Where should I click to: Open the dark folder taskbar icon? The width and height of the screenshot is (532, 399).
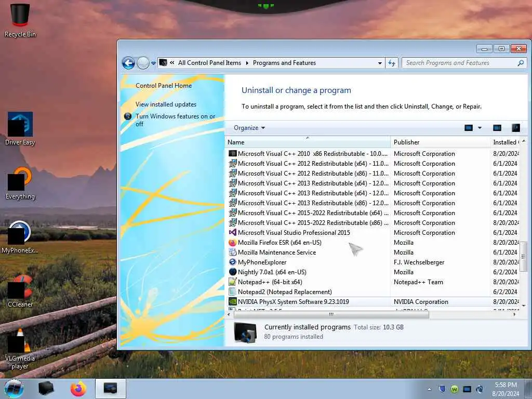click(x=46, y=389)
